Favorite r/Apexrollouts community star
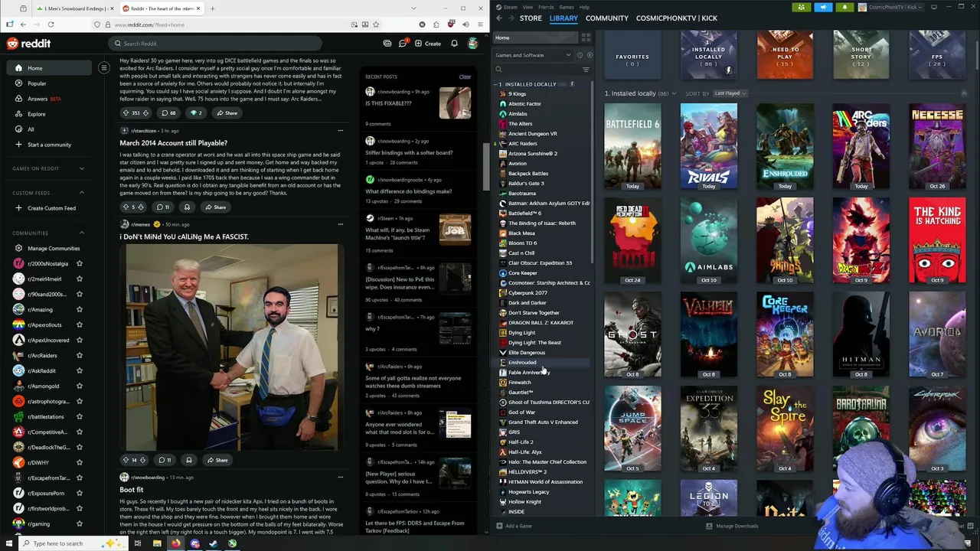 79,324
